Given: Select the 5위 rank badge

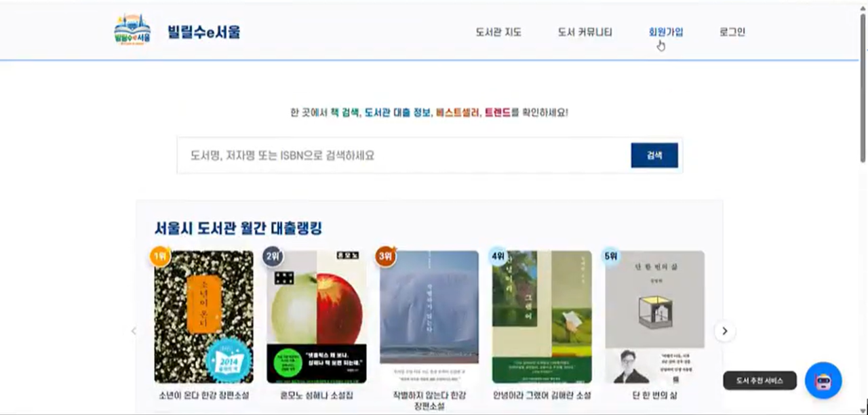Looking at the screenshot, I should tap(611, 256).
